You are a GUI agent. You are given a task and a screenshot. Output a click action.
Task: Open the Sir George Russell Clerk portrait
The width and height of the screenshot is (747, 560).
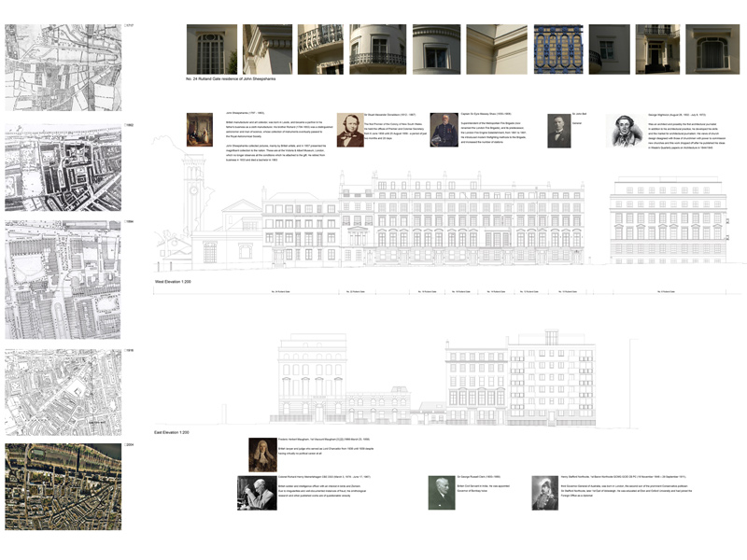pyautogui.click(x=442, y=493)
